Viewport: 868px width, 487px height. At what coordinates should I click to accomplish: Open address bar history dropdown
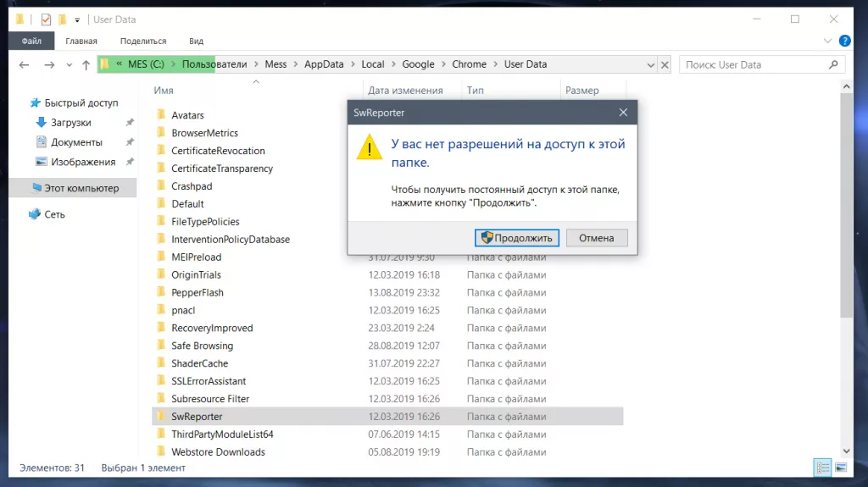click(x=650, y=64)
